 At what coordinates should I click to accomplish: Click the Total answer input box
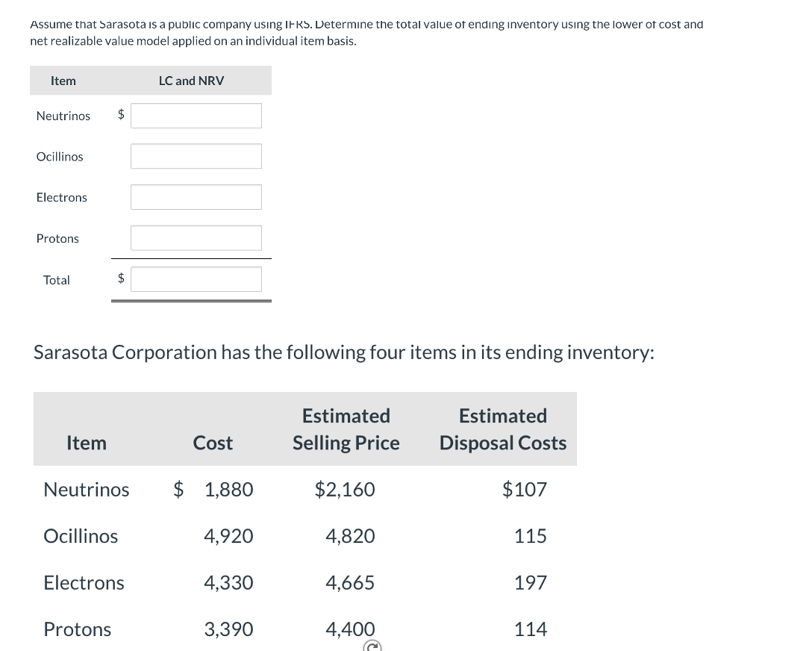(196, 279)
